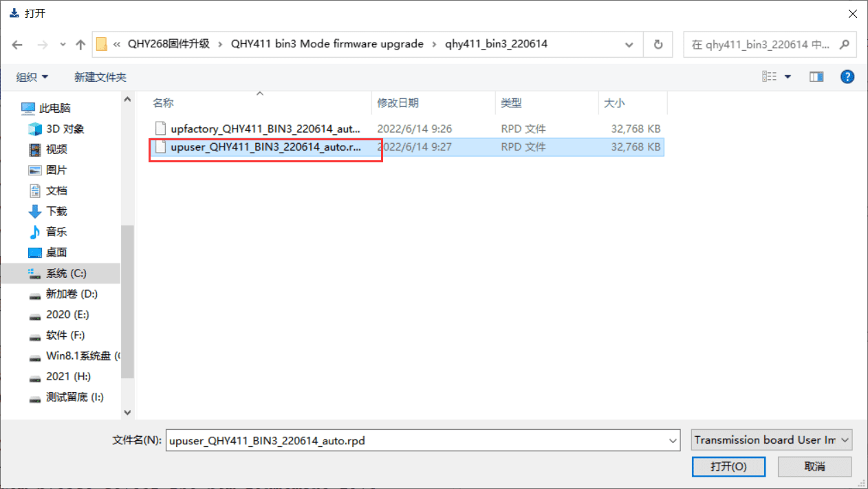This screenshot has width=868, height=489.
Task: Open the recent locations chevron
Action: tap(63, 45)
